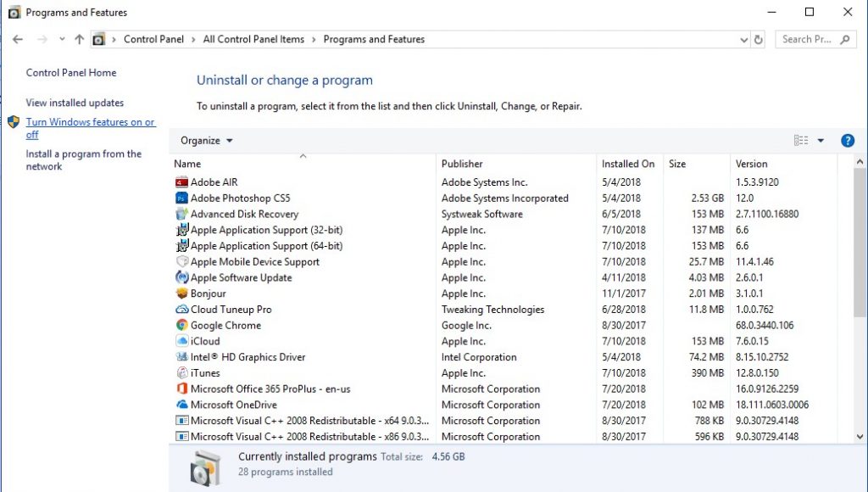Screen dimensions: 868x492
Task: Expand chevron before Control Panel breadcrumb
Action: point(114,39)
